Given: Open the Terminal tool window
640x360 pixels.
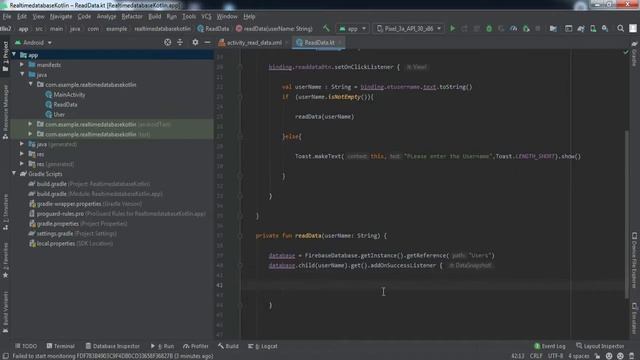Looking at the screenshot, I should (60, 346).
